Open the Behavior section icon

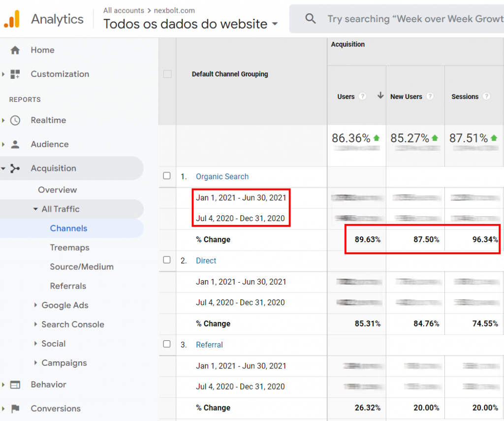tap(15, 385)
